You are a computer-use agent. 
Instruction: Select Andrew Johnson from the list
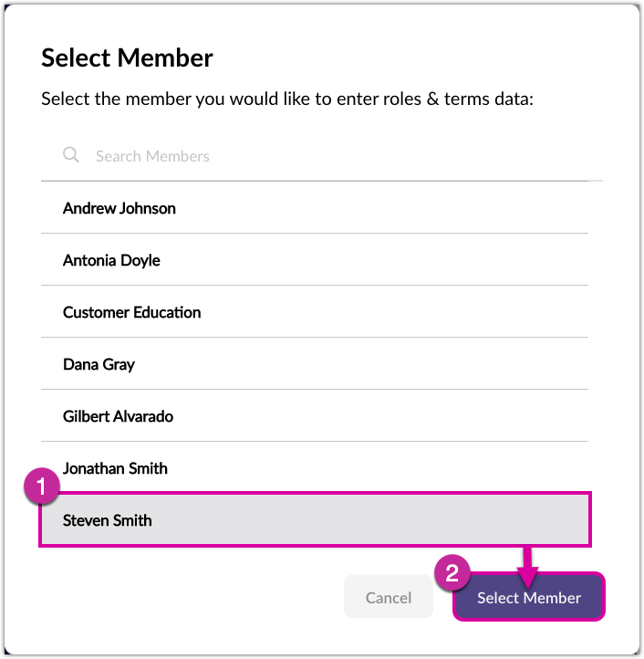click(119, 208)
